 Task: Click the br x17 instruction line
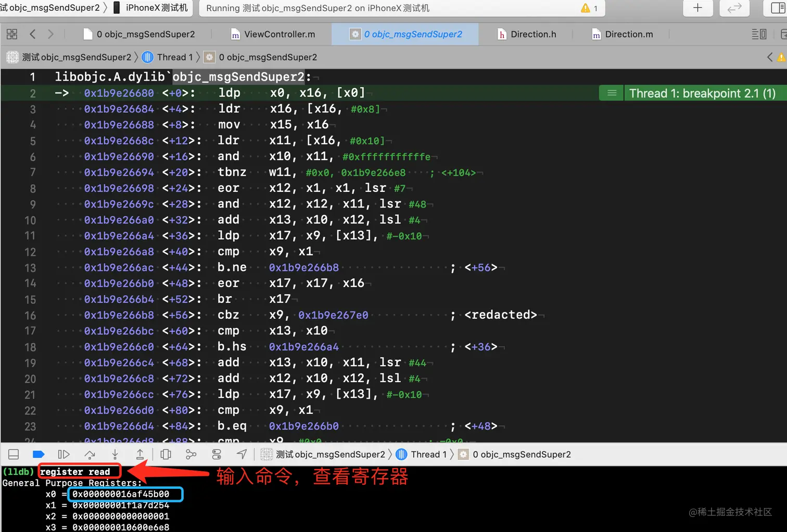(254, 299)
